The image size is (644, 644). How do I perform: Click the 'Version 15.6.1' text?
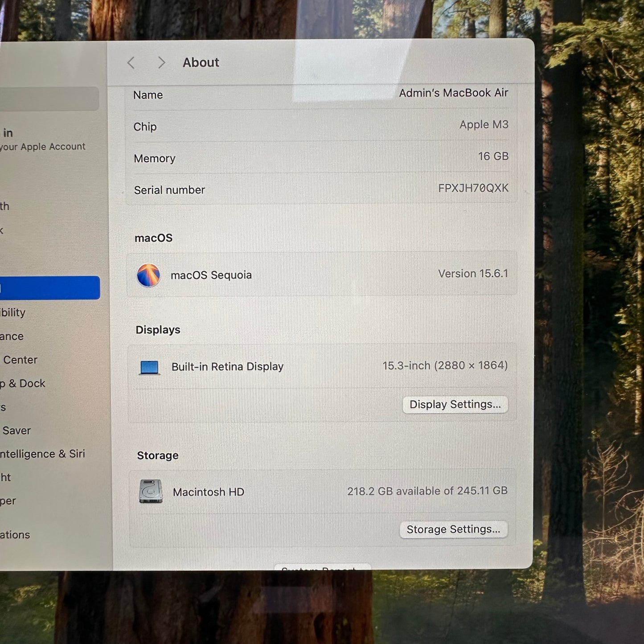pos(473,274)
